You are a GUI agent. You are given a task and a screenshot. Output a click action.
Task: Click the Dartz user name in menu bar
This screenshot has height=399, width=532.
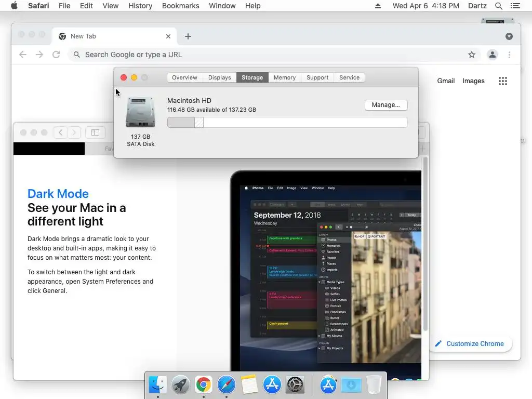click(477, 6)
